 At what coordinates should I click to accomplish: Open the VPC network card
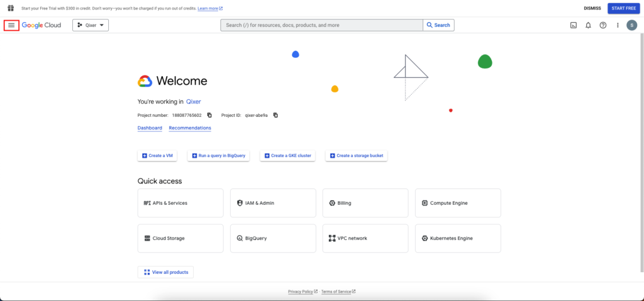tap(365, 238)
